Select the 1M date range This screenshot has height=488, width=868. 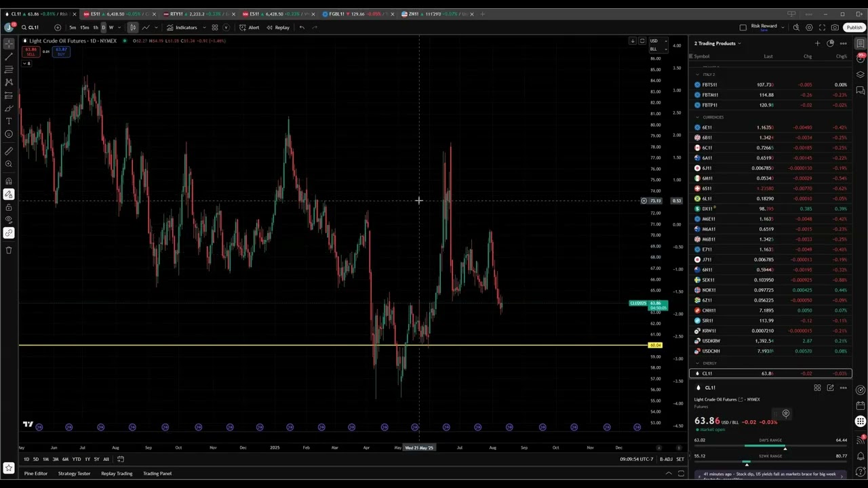45,460
